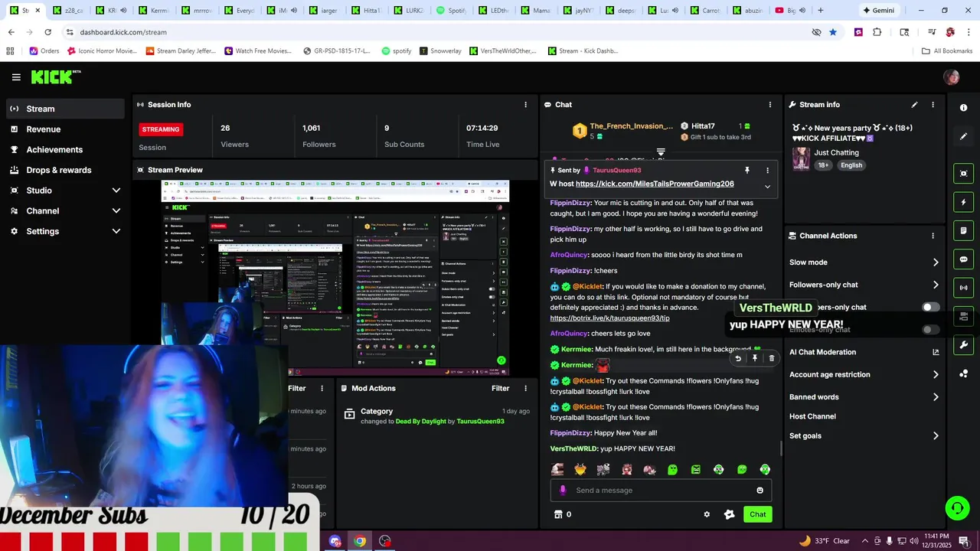Edit stream info with pencil icon
Screen dimensions: 980x551
[914, 105]
